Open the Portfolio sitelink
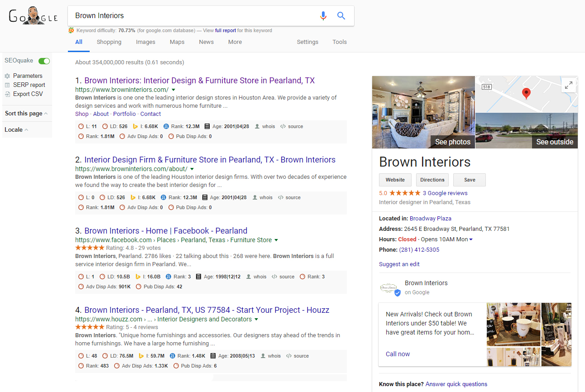Image resolution: width=585 pixels, height=392 pixels. (125, 114)
